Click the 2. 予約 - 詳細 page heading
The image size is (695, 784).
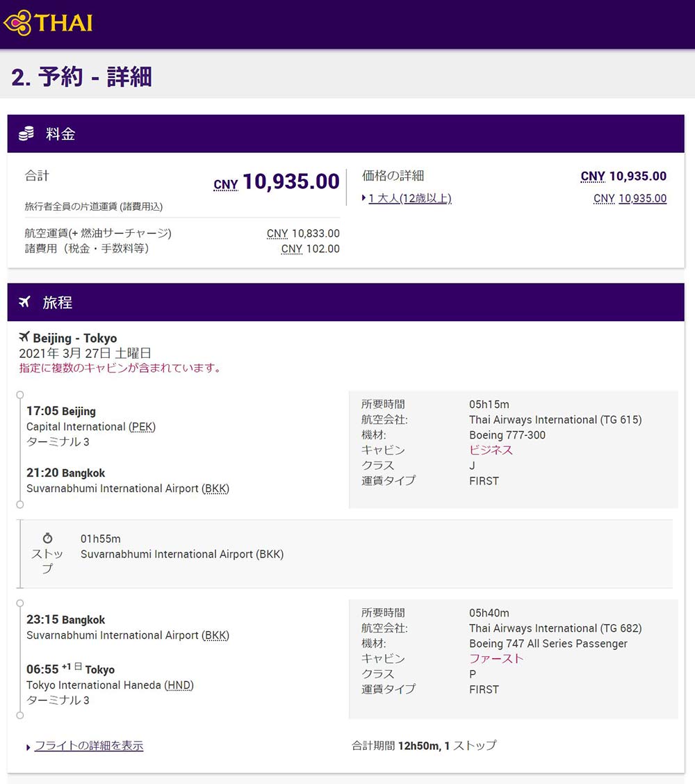(x=81, y=77)
